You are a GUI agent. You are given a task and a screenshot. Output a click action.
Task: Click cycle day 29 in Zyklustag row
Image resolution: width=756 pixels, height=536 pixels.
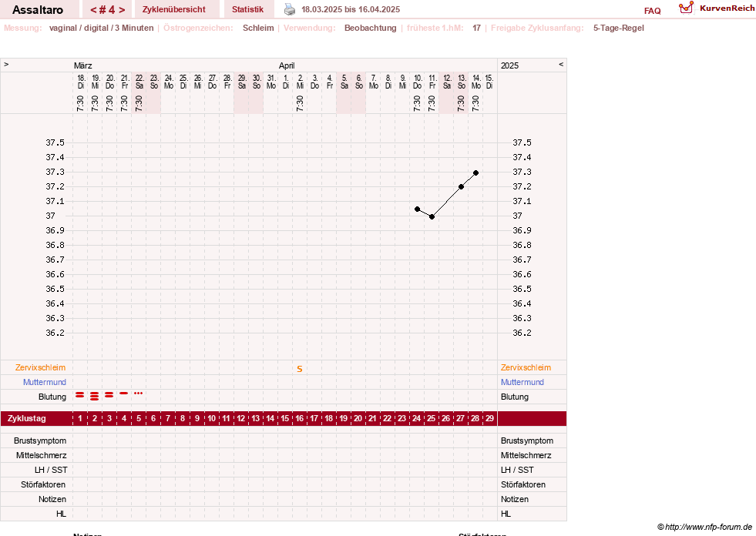489,418
